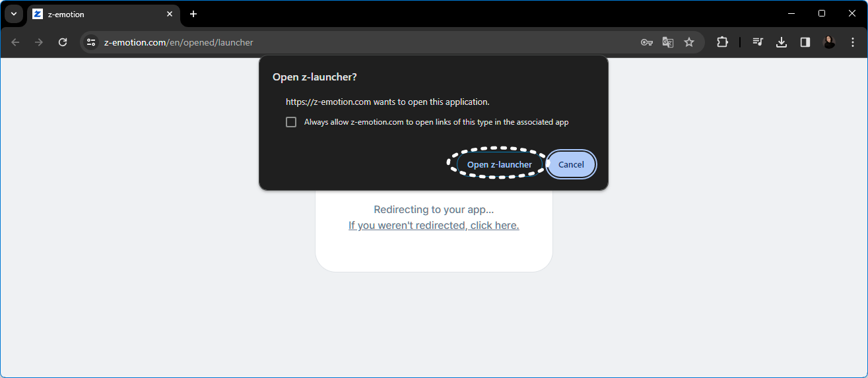Bookmark this page with star icon
Screen dimensions: 868x378
click(689, 42)
